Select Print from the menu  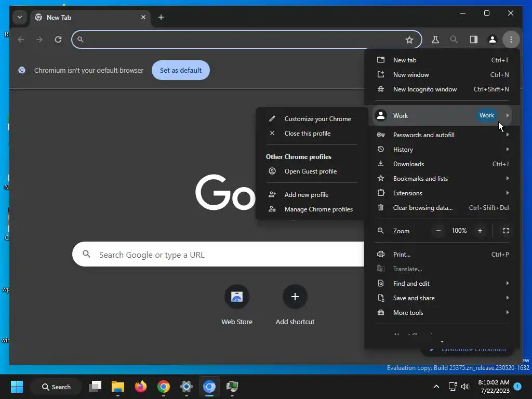pyautogui.click(x=443, y=255)
